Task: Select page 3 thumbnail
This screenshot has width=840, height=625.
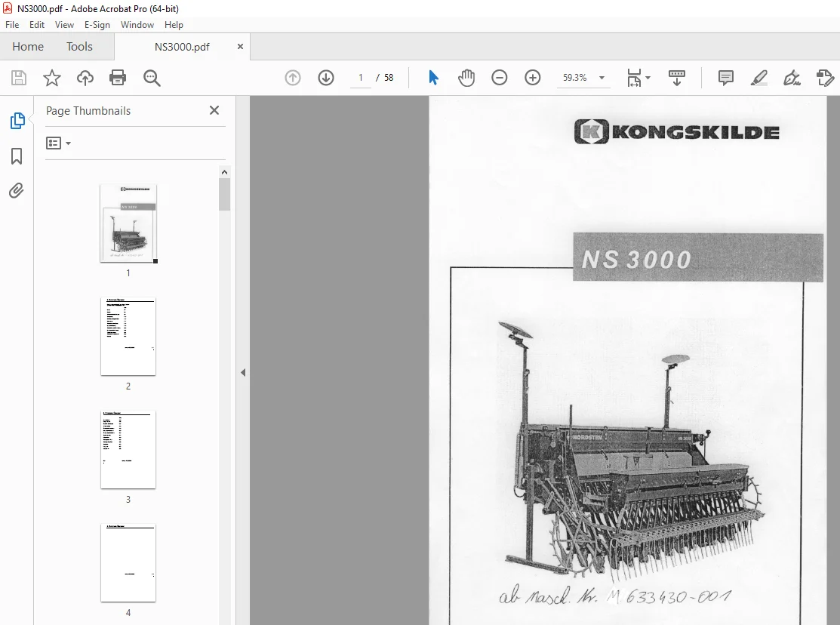Action: point(128,450)
